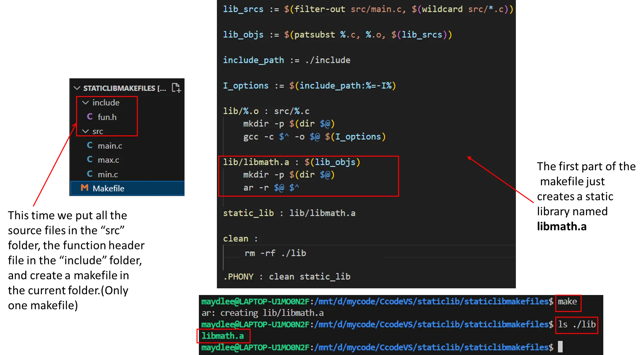Click the terminal cursor at last prompt
The height and width of the screenshot is (355, 644).
pyautogui.click(x=560, y=347)
